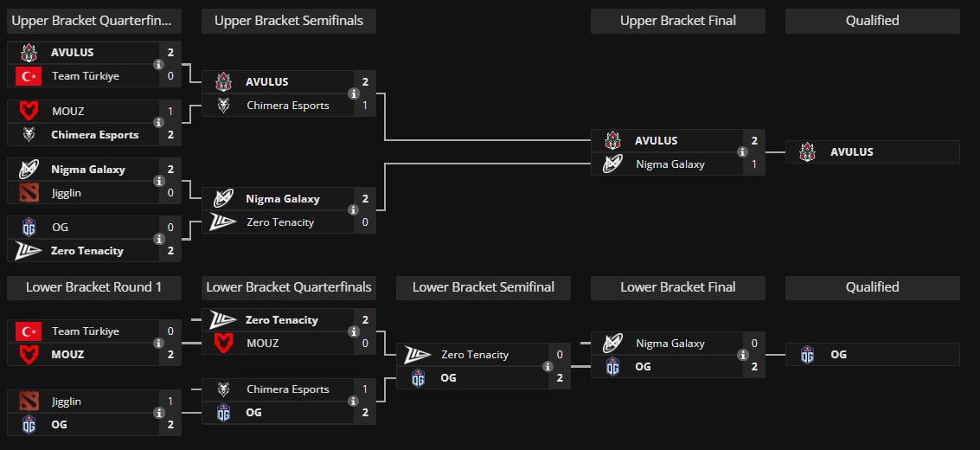This screenshot has width=980, height=450.
Task: Show match info for Team Türkiye vs MOUZ
Action: [x=158, y=343]
